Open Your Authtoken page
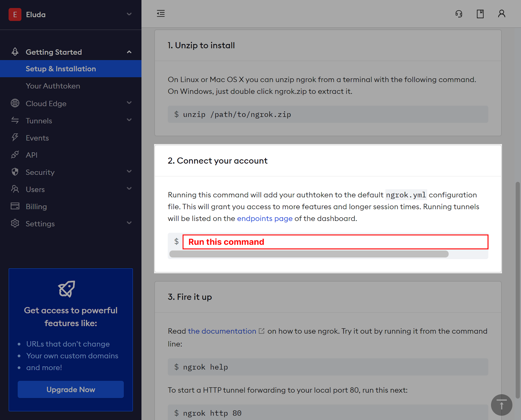 click(x=53, y=86)
